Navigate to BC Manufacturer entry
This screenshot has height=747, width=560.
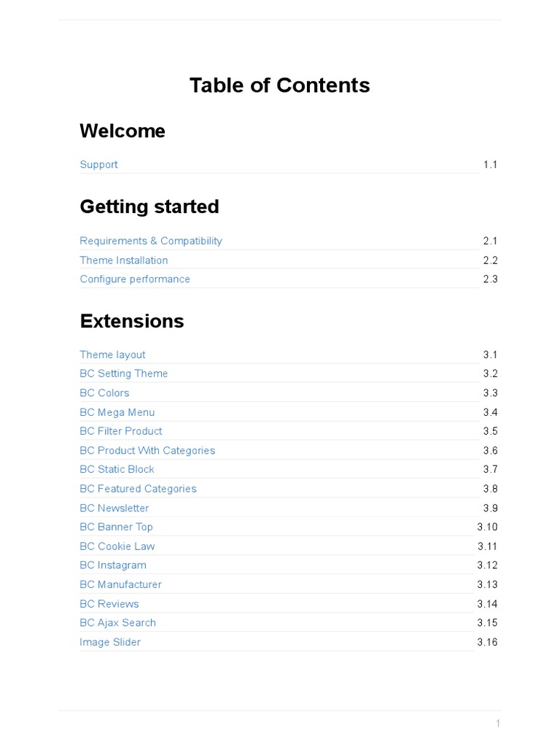pyautogui.click(x=120, y=584)
